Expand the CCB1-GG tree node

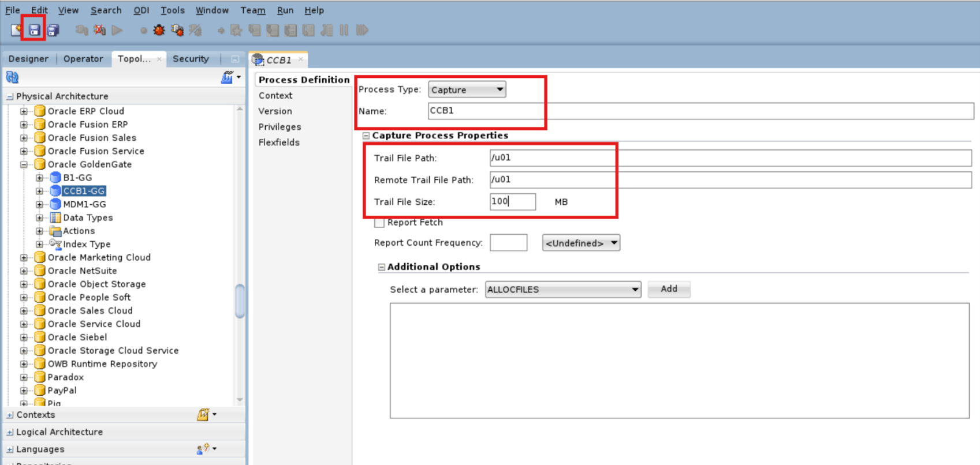pyautogui.click(x=39, y=191)
